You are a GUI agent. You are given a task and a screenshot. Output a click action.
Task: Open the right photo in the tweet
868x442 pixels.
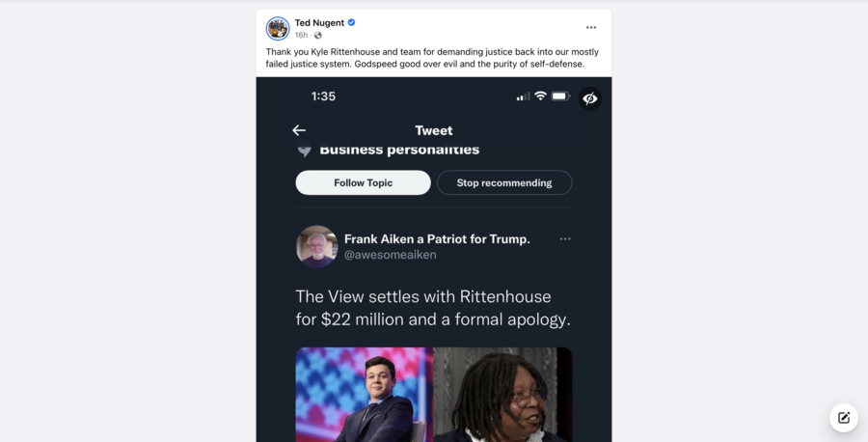(x=503, y=394)
